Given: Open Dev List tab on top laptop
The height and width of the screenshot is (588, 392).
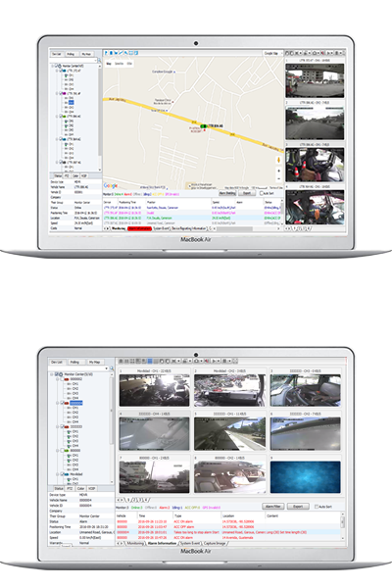Looking at the screenshot, I should click(56, 54).
